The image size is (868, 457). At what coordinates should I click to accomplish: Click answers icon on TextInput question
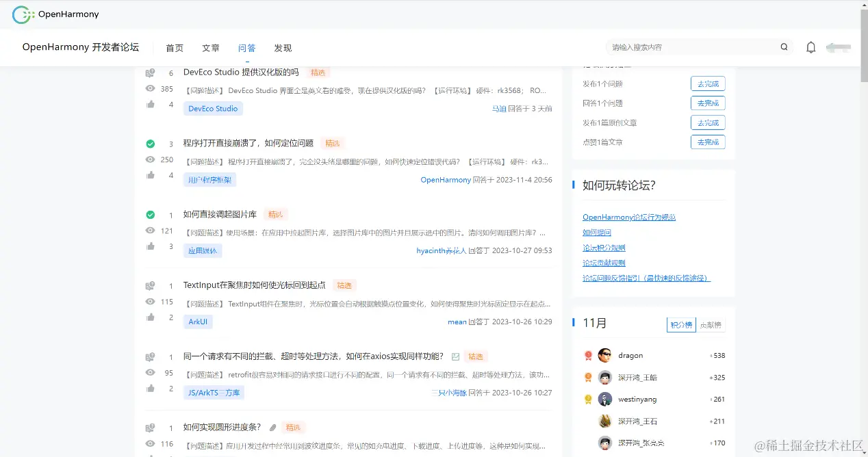150,286
